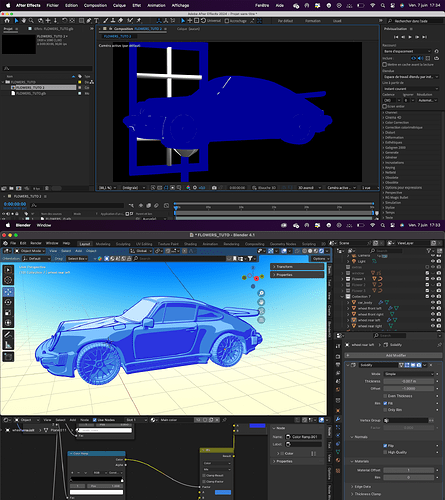Select Blender's Scale tool in viewport toolbar
This screenshot has width=445, height=500.
[x=8, y=313]
